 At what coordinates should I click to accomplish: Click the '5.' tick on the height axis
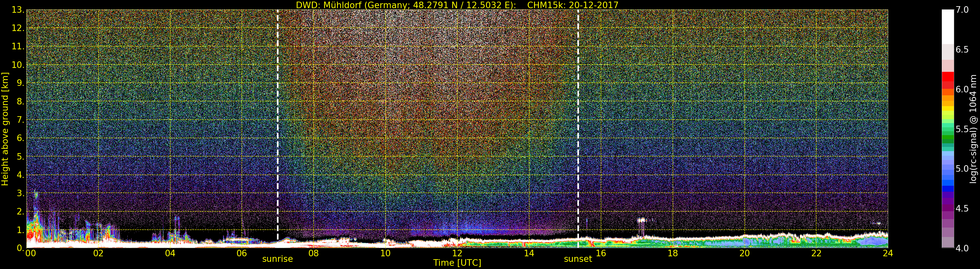[x=21, y=156]
